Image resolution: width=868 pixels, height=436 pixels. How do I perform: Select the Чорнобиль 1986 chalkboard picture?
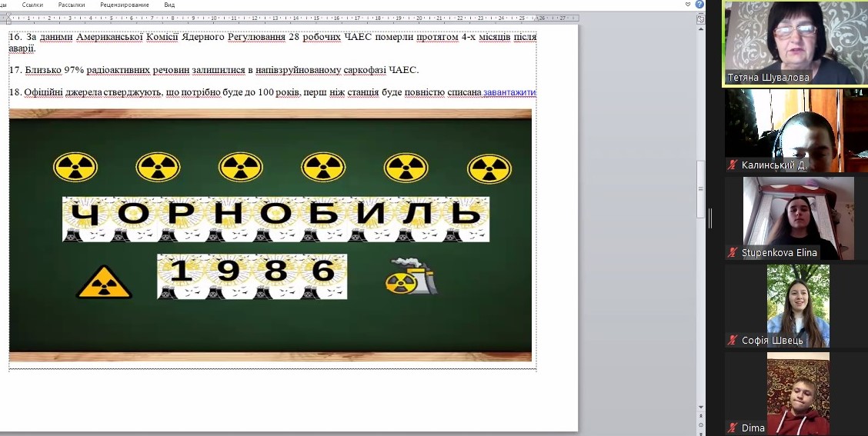click(x=270, y=235)
